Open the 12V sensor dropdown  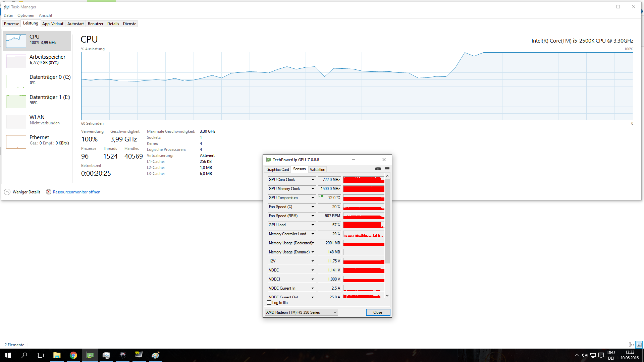pyautogui.click(x=313, y=261)
